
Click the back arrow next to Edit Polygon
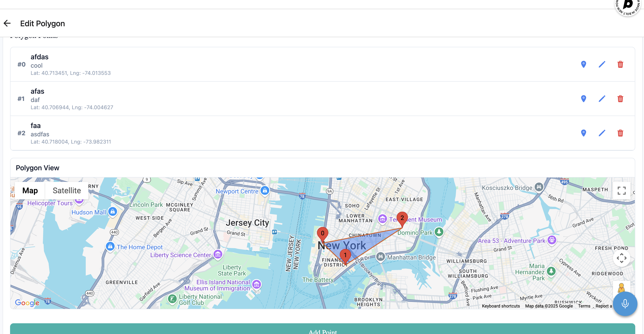(x=7, y=23)
